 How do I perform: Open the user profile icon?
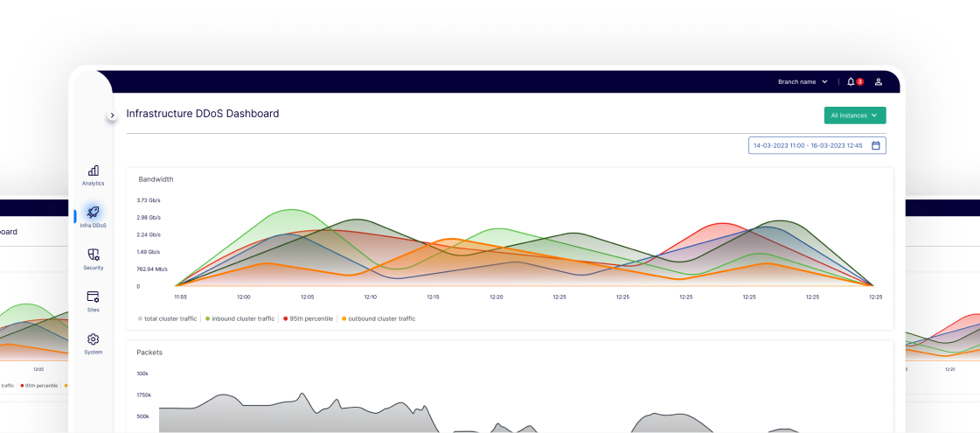click(x=879, y=82)
